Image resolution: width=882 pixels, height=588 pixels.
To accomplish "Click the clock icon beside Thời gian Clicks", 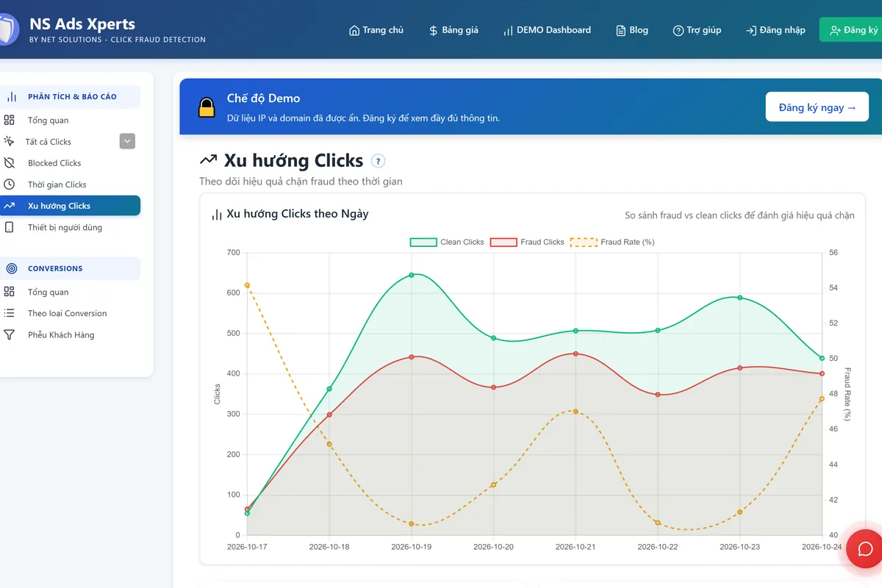I will (9, 184).
